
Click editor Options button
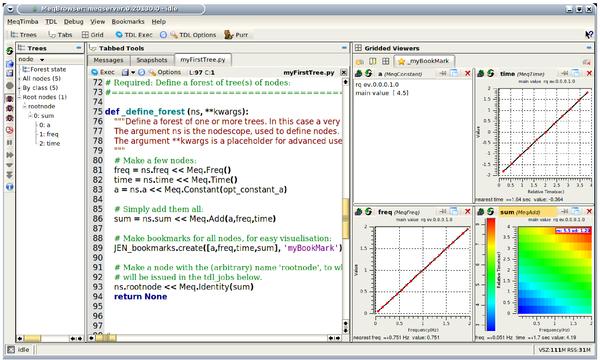pyautogui.click(x=165, y=72)
